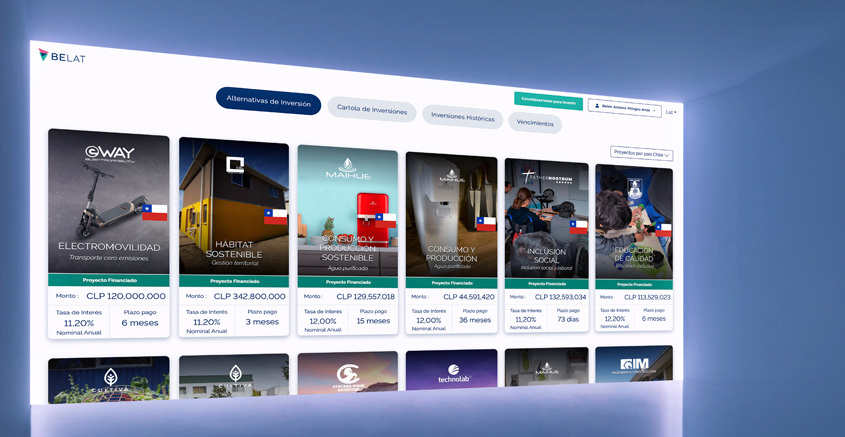Click the Consideraciones para Invertir button
Viewport: 845px width, 437px height.
549,101
